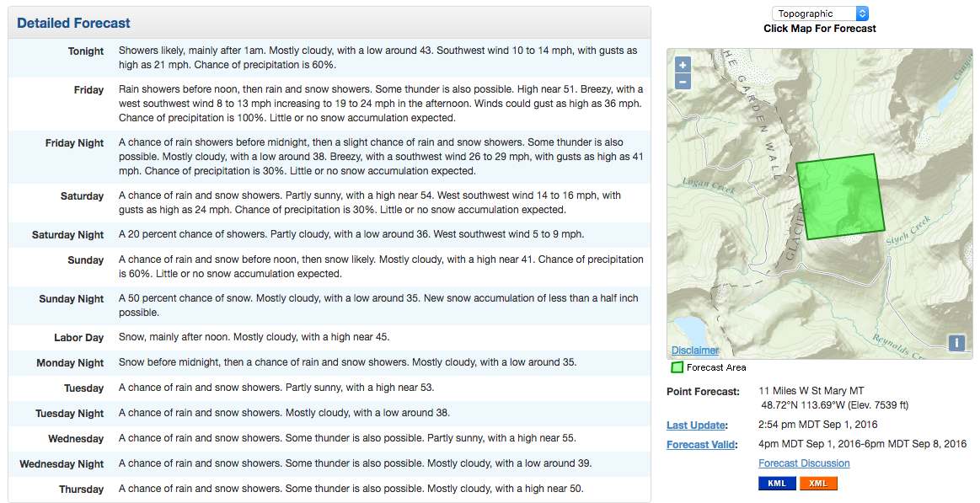Open the Forecast Valid link

coord(702,445)
